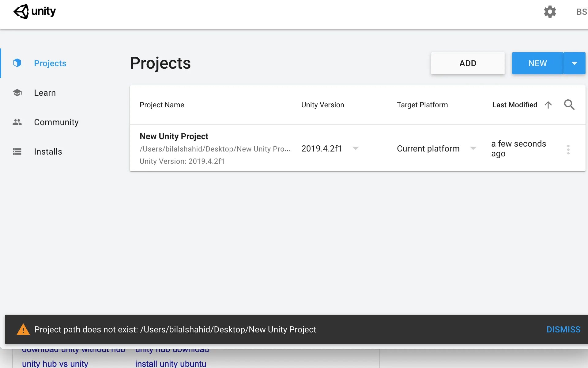Sort by Unity Version column header
Viewport: 588px width, 368px height.
click(x=323, y=105)
